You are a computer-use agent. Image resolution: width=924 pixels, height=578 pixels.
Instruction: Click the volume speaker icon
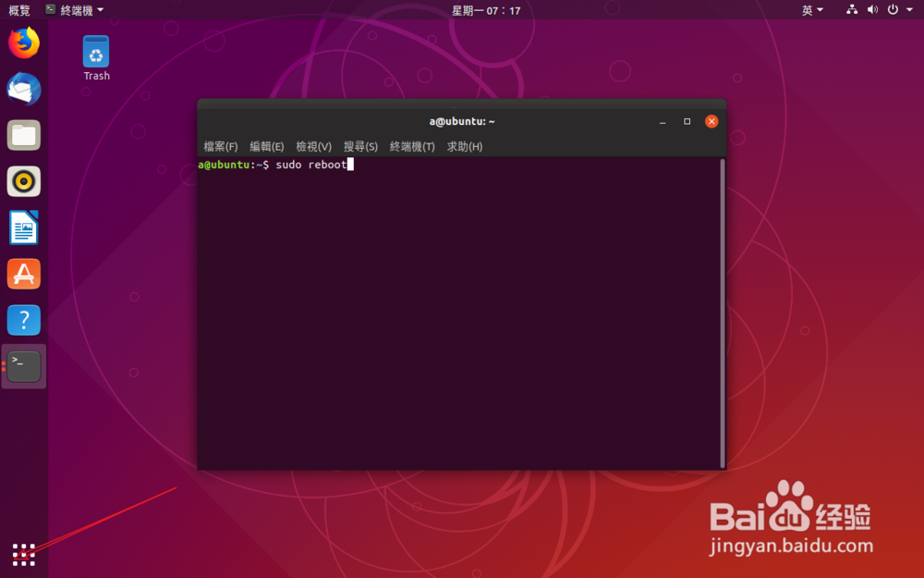(872, 9)
